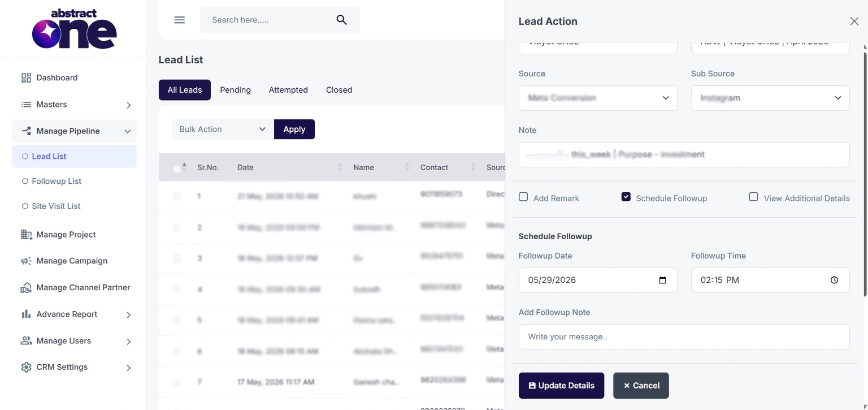Open the Dashboard link

pyautogui.click(x=57, y=77)
